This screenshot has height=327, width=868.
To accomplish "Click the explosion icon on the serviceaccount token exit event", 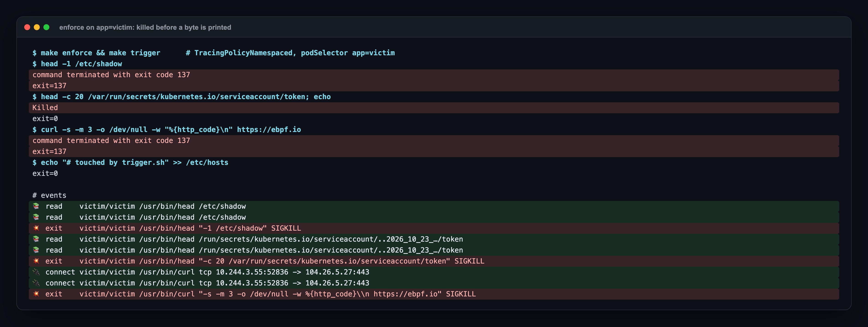I will (x=36, y=261).
